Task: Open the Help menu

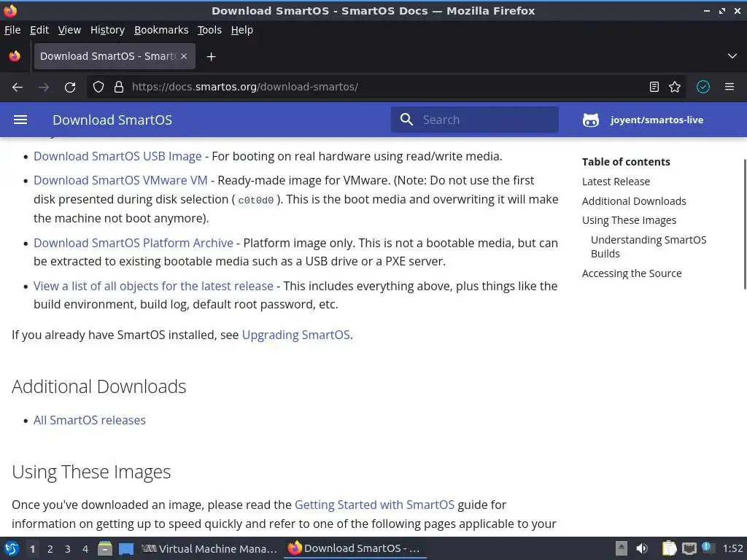Action: (x=242, y=30)
